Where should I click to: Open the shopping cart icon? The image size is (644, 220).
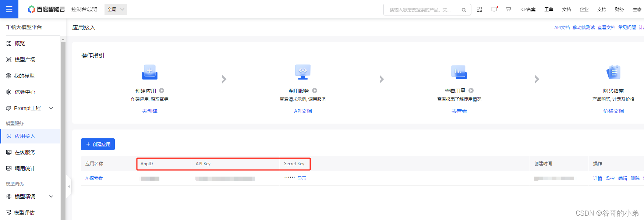click(508, 9)
